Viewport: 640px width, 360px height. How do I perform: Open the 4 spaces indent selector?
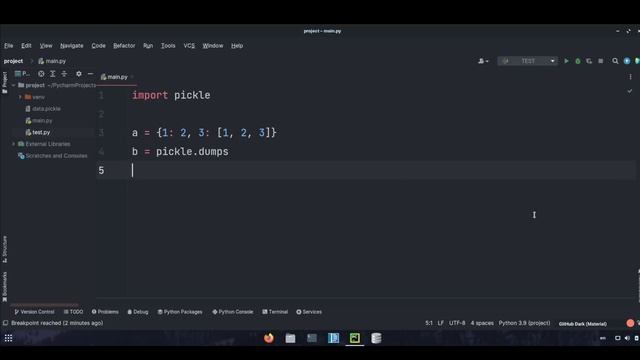pos(482,323)
